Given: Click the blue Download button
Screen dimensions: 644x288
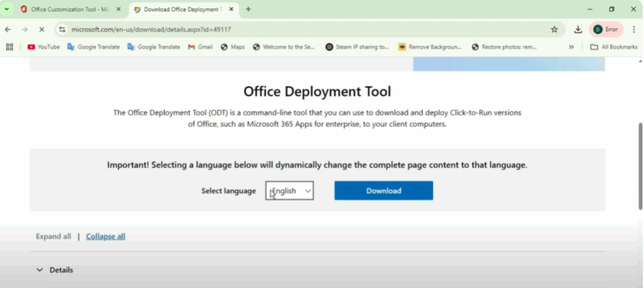Looking at the screenshot, I should click(x=384, y=191).
